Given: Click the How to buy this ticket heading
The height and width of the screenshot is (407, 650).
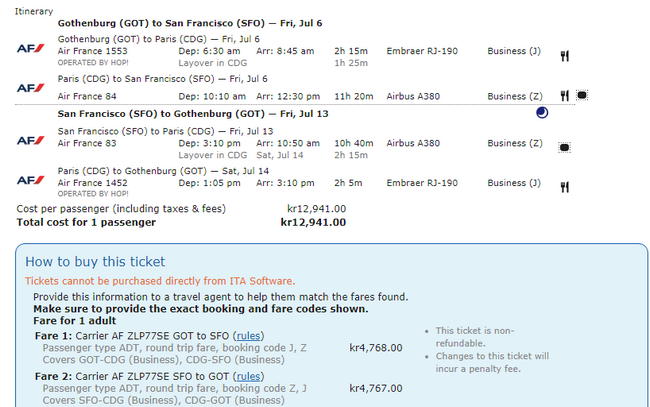Looking at the screenshot, I should pos(95,262).
